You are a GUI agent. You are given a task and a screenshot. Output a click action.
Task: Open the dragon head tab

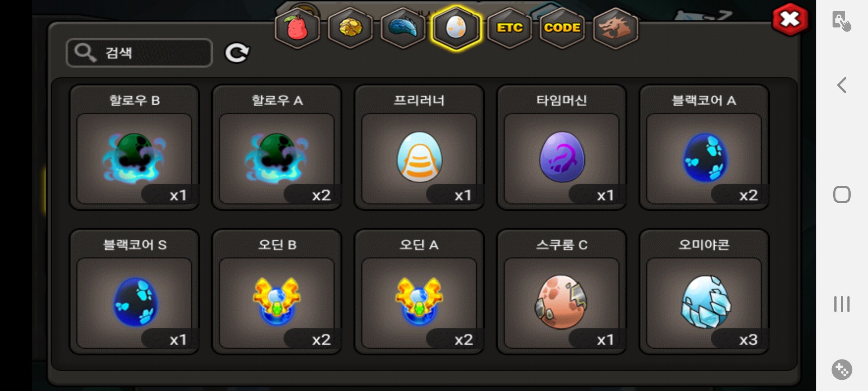point(615,28)
